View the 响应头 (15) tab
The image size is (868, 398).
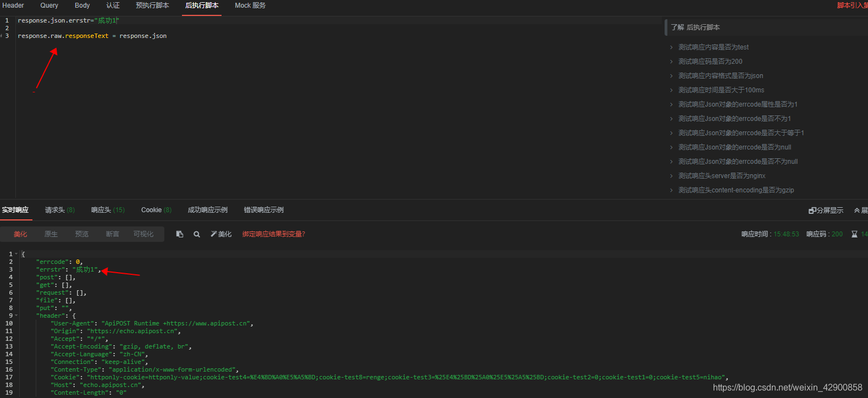click(108, 210)
